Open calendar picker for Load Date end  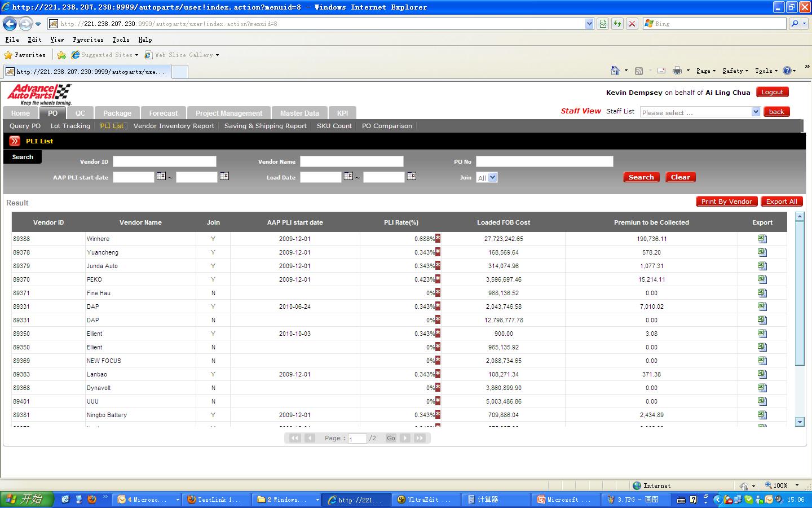coord(412,177)
